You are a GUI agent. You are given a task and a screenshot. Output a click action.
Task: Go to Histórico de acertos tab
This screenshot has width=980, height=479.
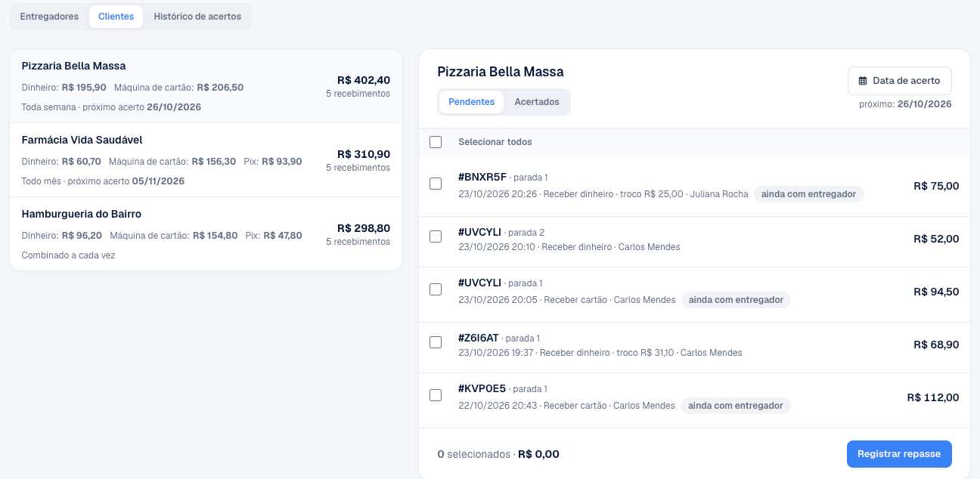(197, 17)
